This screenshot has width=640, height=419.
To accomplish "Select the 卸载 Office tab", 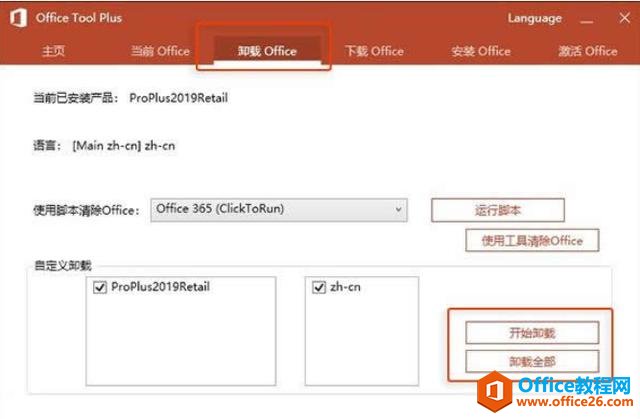I will pyautogui.click(x=267, y=51).
